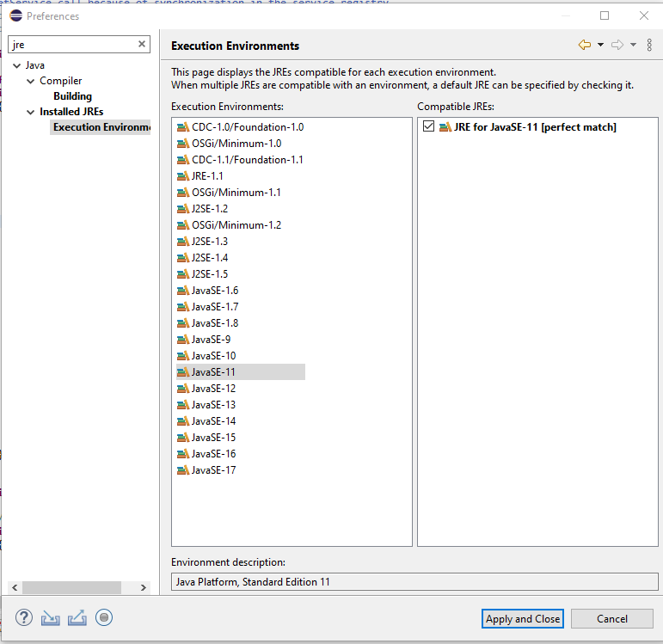Select the JavaSE-1.6 environment
The width and height of the screenshot is (663, 644).
click(x=207, y=291)
